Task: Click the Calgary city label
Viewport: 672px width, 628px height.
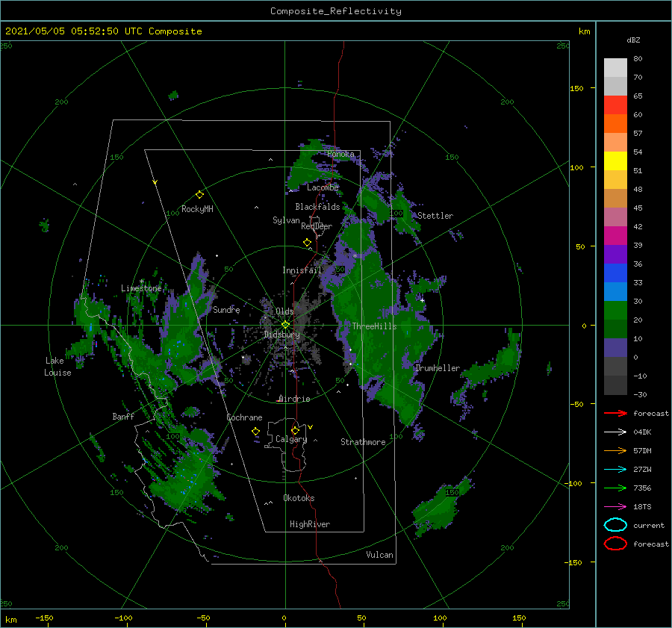Action: (291, 439)
